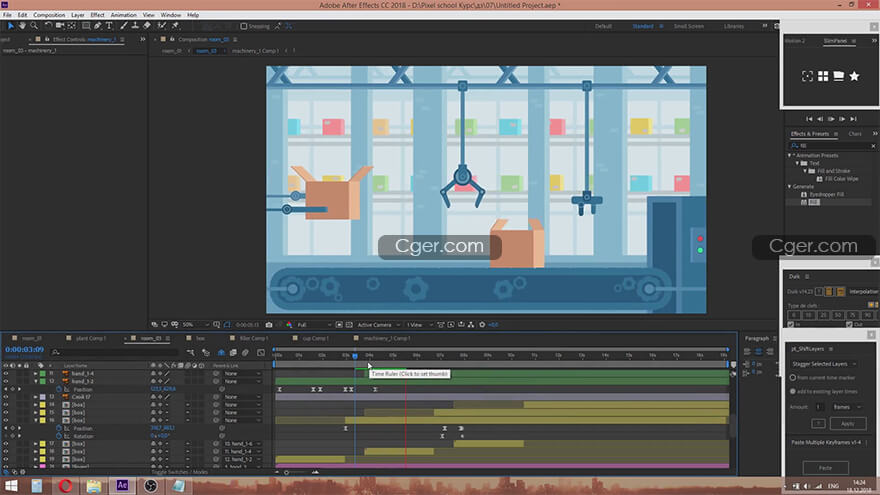Toggle Position stopwatch under box layer 16

click(x=59, y=428)
